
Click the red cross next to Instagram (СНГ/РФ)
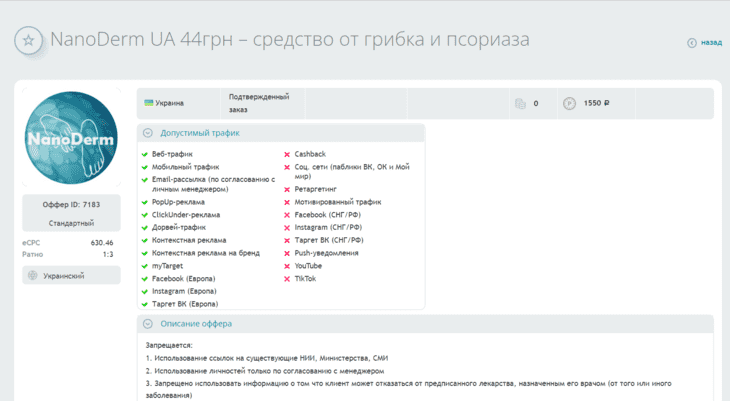(287, 228)
